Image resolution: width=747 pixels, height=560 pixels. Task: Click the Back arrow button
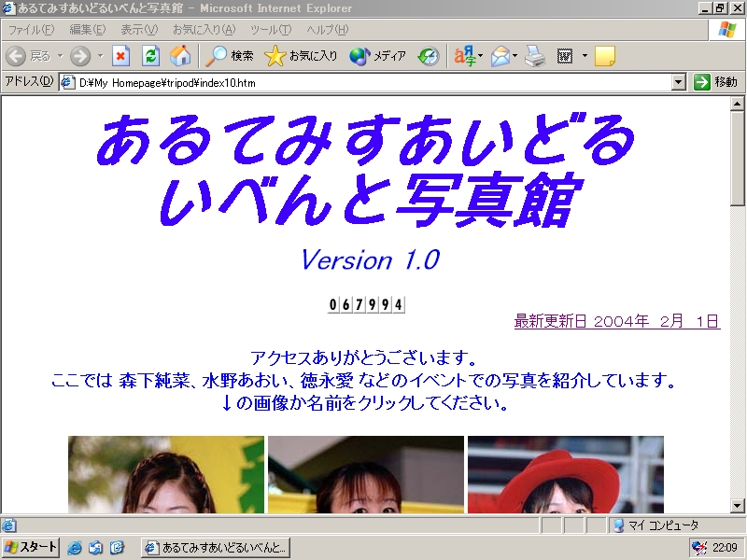point(16,56)
